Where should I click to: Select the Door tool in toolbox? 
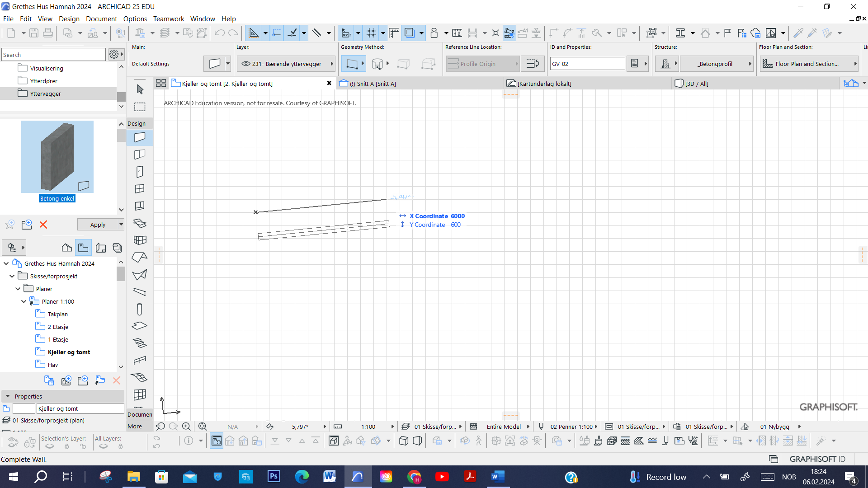point(140,172)
